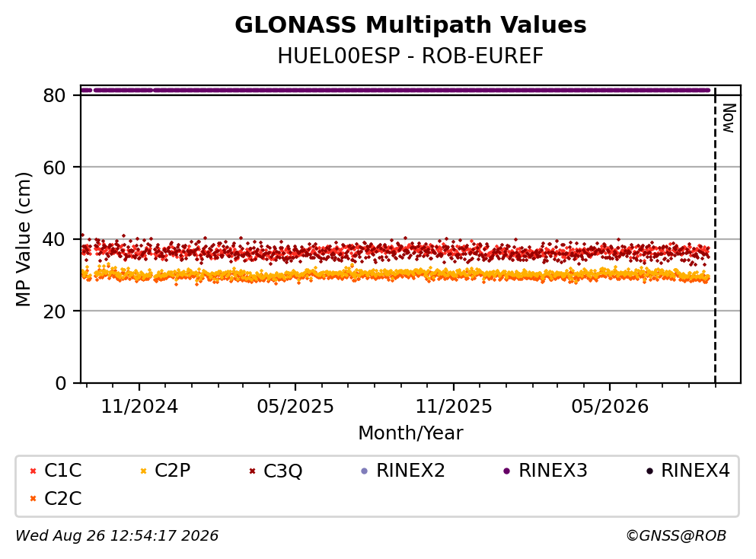Click the 05/2026 x-axis tick label

click(610, 407)
